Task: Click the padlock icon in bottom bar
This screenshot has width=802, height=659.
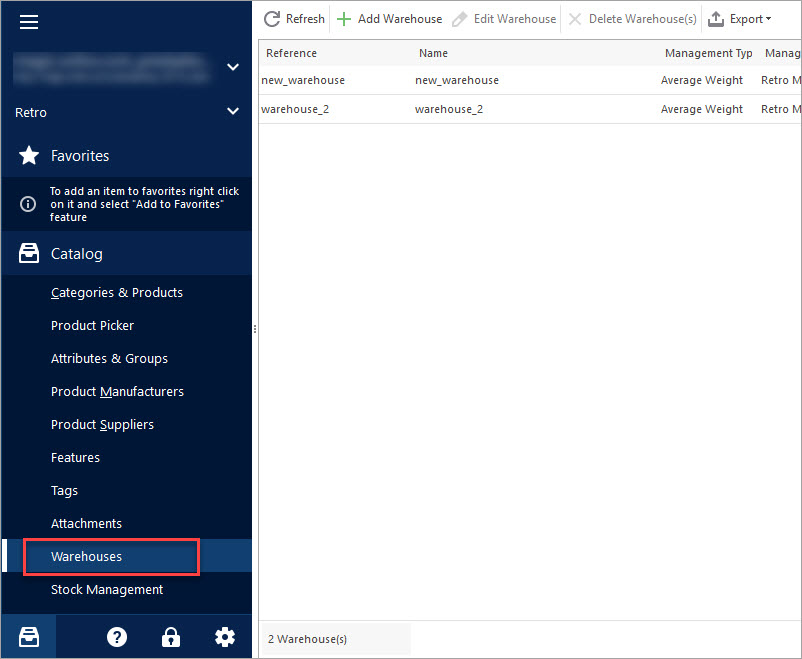Action: point(171,637)
